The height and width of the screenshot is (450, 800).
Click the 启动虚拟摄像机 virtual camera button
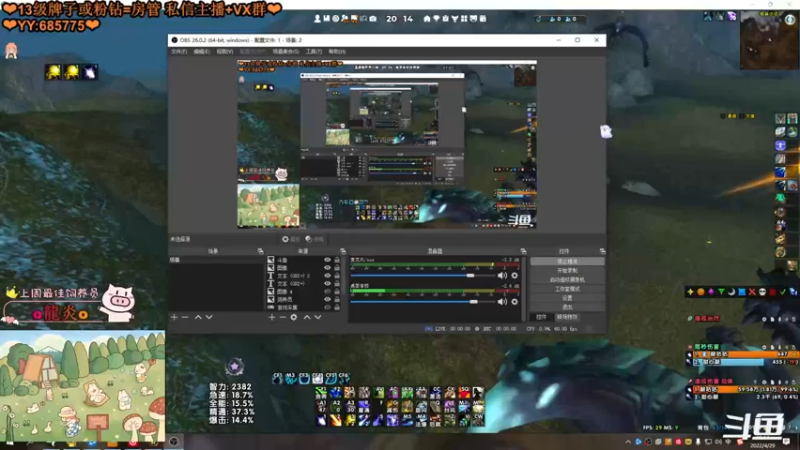pyautogui.click(x=567, y=280)
